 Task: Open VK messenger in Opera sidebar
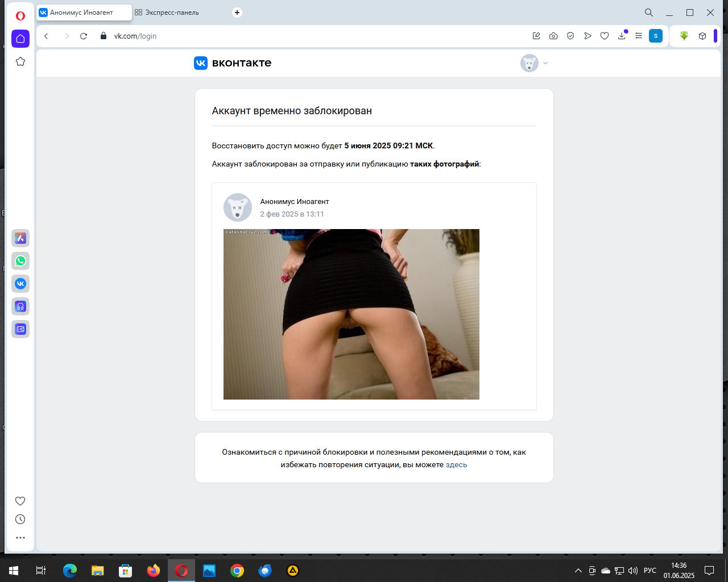20,284
